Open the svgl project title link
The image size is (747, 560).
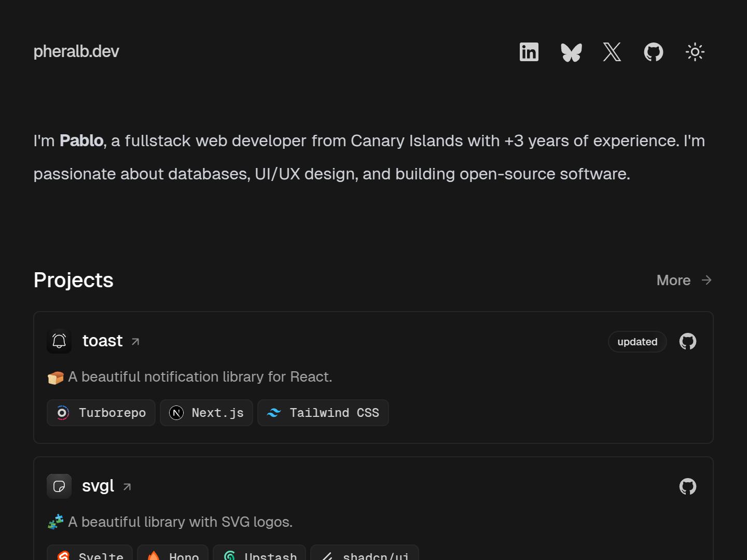tap(98, 486)
